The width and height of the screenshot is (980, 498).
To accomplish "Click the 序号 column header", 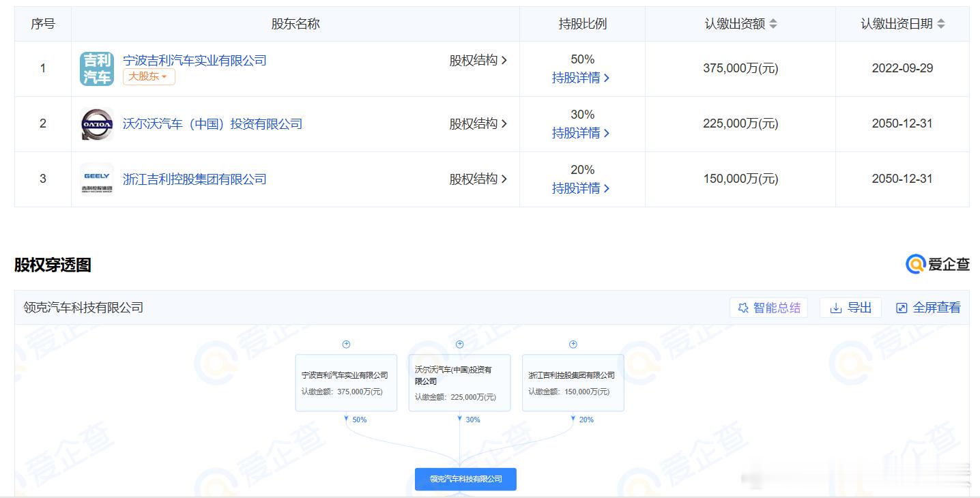I will pos(43,24).
